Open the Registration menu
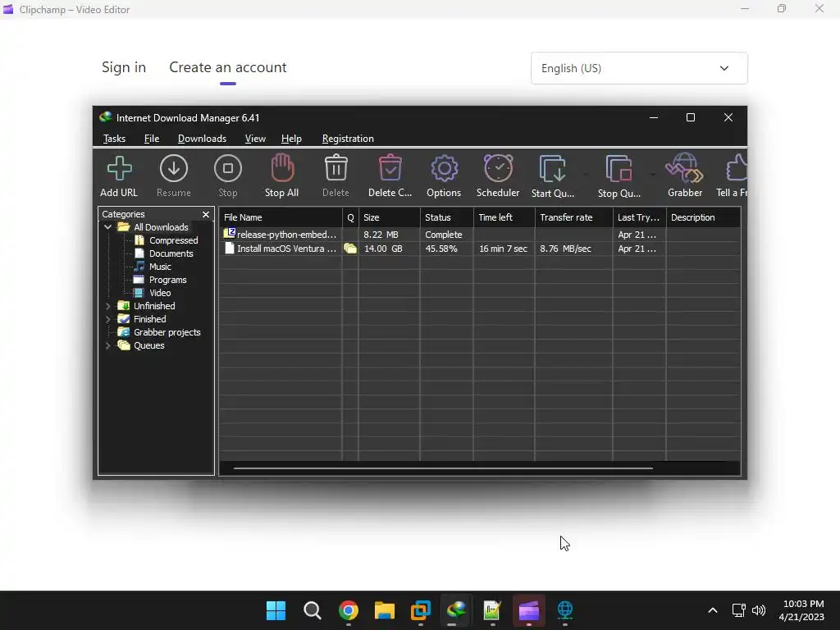The image size is (840, 630). coord(348,139)
